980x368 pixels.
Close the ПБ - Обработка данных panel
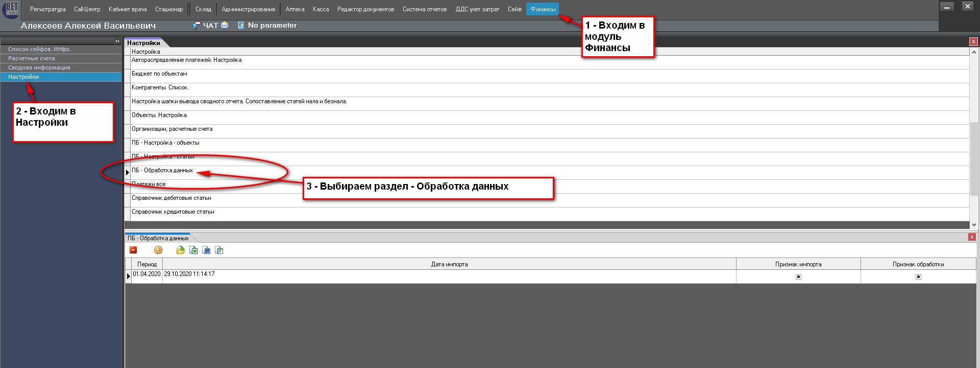click(972, 237)
